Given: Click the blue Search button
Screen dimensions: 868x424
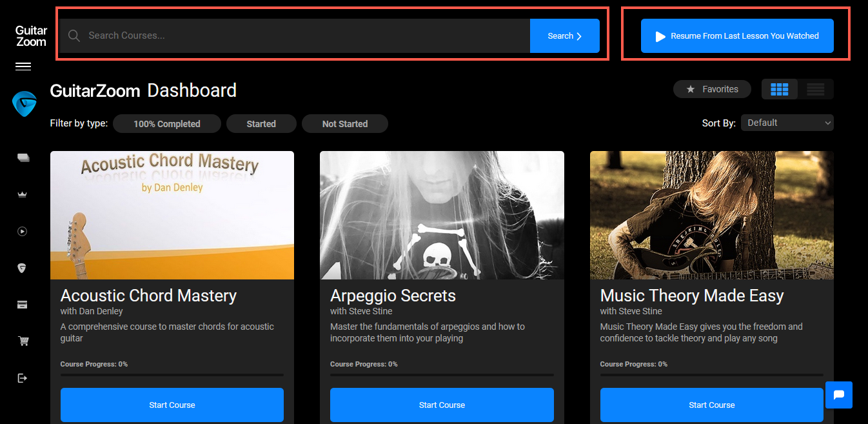Looking at the screenshot, I should click(565, 36).
